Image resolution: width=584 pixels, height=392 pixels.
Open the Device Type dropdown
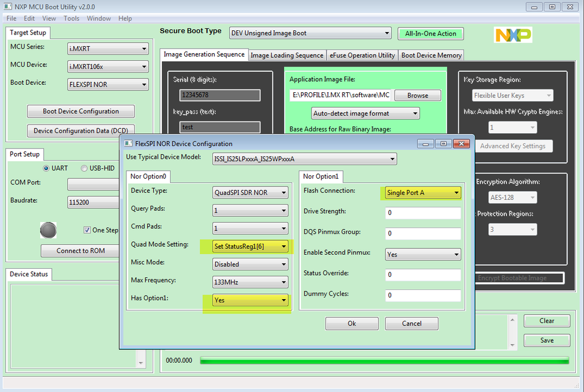click(x=250, y=192)
